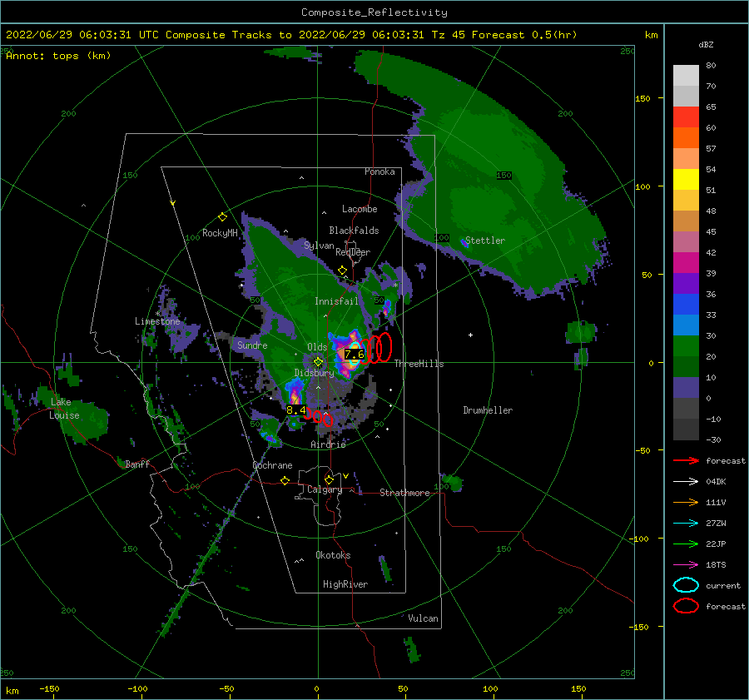Click the dBZ legend title
This screenshot has height=700, width=749.
(x=706, y=45)
